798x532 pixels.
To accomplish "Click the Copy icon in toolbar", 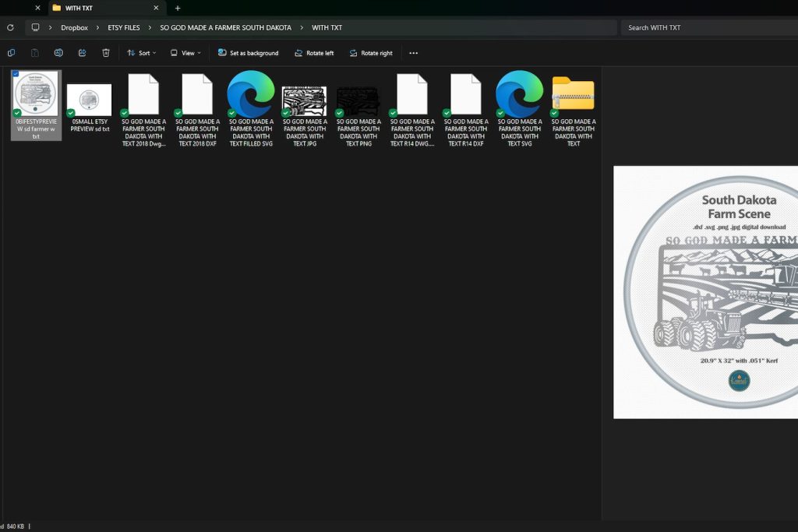I will pos(11,53).
